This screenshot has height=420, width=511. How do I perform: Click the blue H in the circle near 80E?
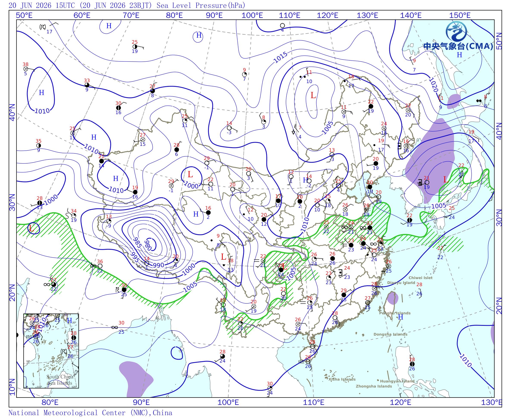(199, 36)
